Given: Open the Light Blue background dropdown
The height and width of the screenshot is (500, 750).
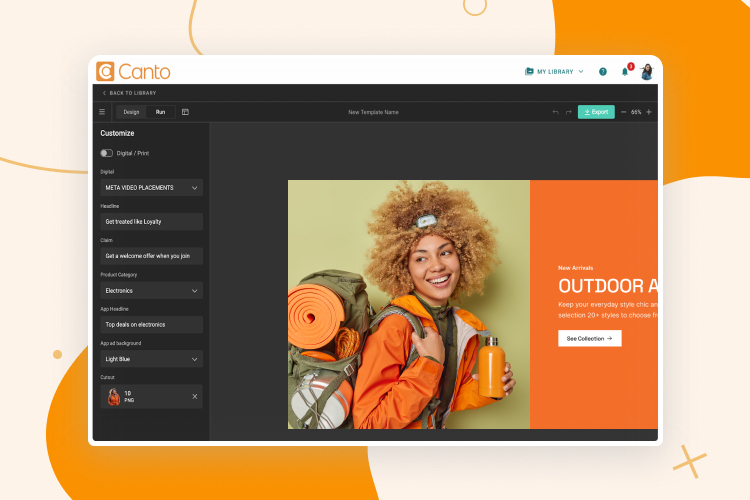Looking at the screenshot, I should [151, 359].
